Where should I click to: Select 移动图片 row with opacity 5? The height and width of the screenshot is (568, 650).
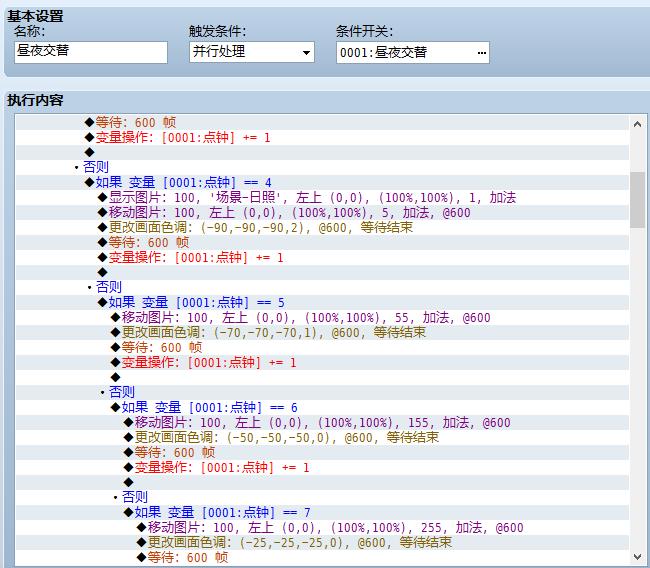point(322,213)
